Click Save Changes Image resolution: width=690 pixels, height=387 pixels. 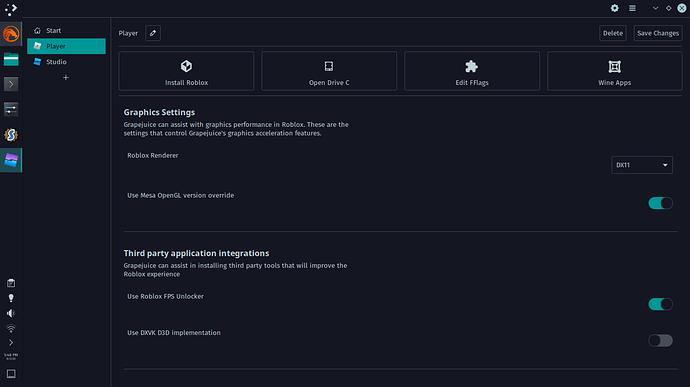[x=658, y=33]
